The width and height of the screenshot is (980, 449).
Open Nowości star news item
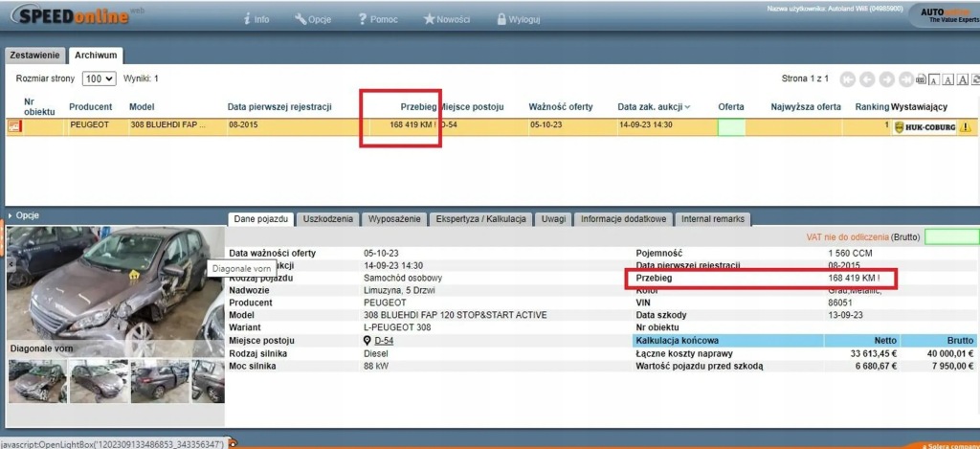tap(446, 18)
